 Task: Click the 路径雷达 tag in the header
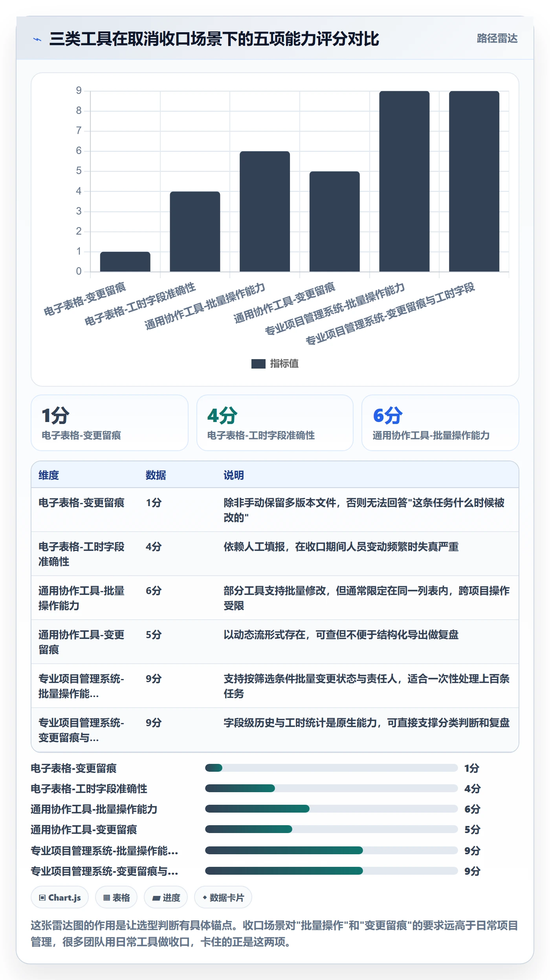(497, 39)
